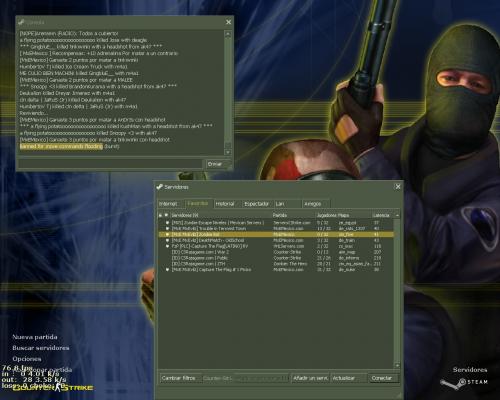The height and width of the screenshot is (400, 500).
Task: Click the scroll-up arrow in the console window
Action: pyautogui.click(x=228, y=34)
